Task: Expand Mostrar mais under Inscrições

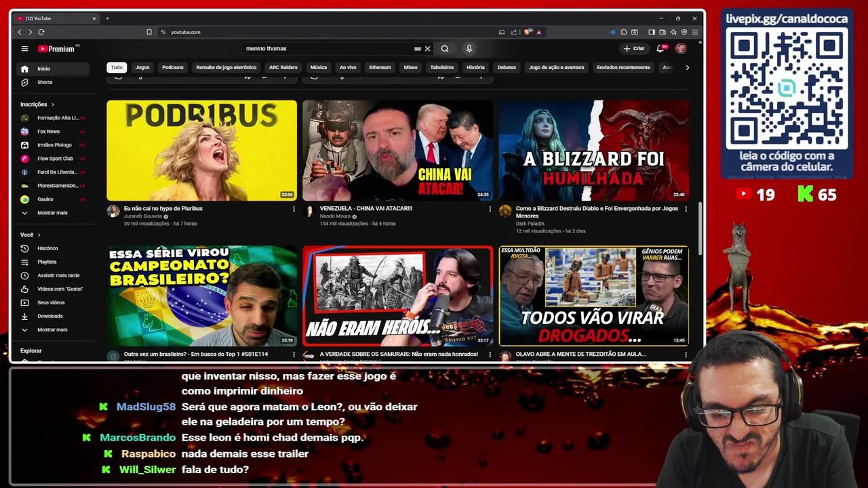Action: (x=53, y=213)
